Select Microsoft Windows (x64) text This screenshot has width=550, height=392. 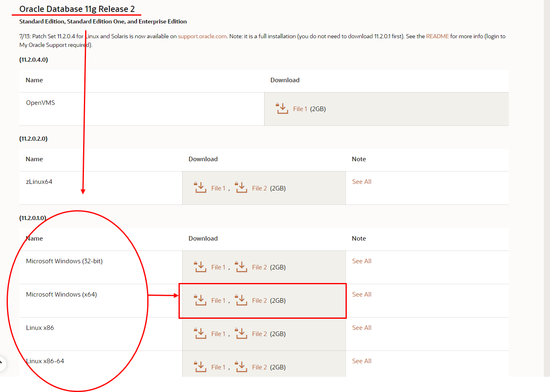[61, 295]
